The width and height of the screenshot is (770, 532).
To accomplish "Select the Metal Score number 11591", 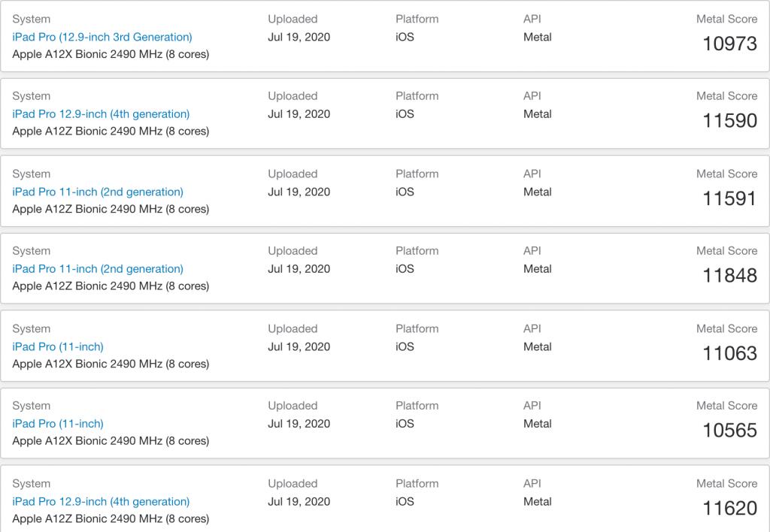I will point(729,198).
